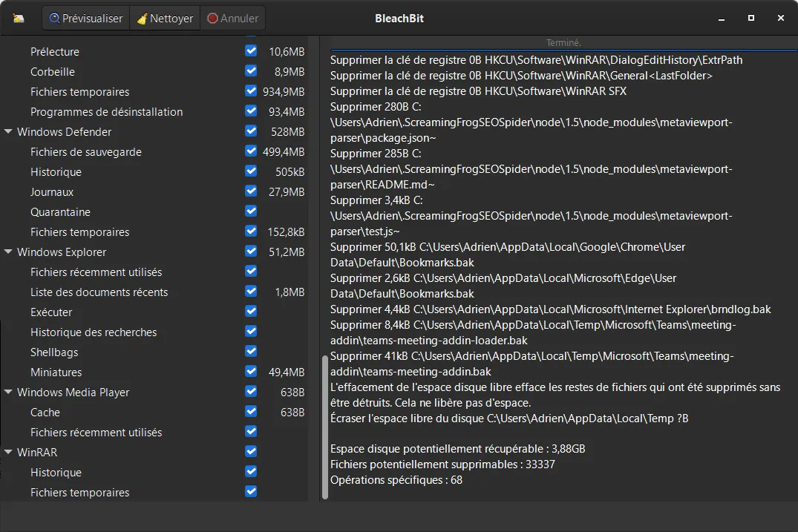
Task: Uncheck the Cache option under Windows Media Player
Action: tap(250, 412)
